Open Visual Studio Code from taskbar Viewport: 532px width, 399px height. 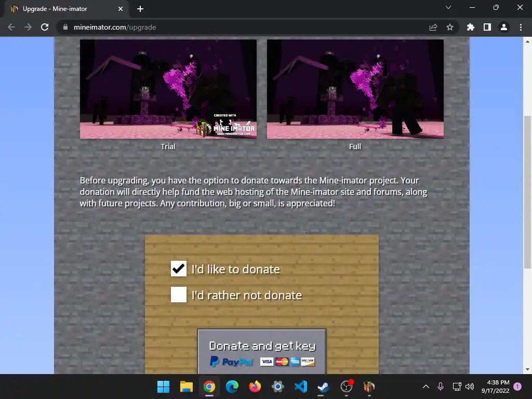point(301,387)
